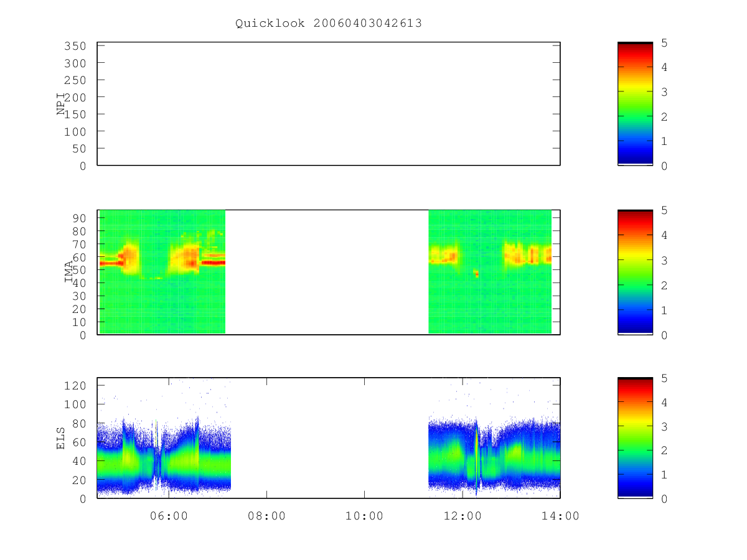Click the 80 tick label on IMA axis
This screenshot has height=560, width=747.
coord(78,231)
